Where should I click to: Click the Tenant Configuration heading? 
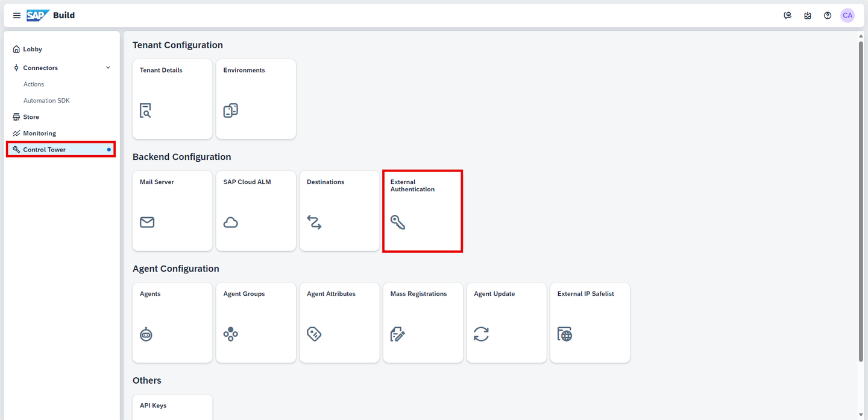point(178,45)
